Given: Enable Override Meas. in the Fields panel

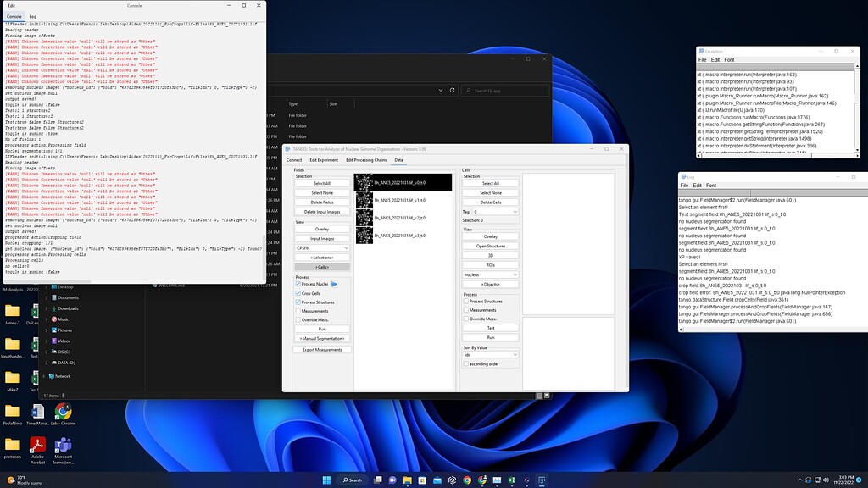Looking at the screenshot, I should coord(298,319).
